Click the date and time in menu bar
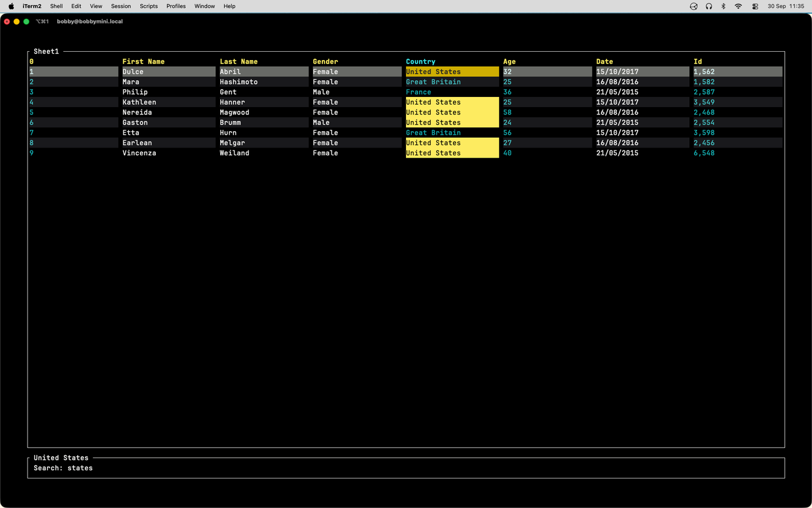Viewport: 812px width, 508px height. [786, 6]
